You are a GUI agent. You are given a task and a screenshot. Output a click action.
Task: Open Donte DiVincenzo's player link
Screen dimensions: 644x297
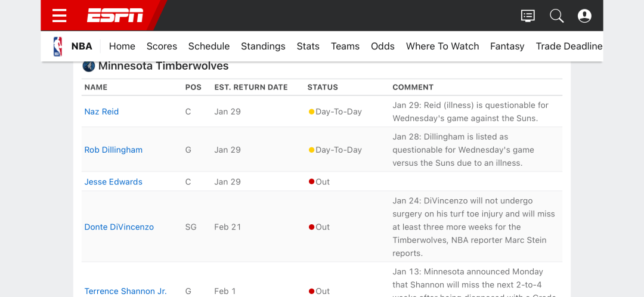coord(119,227)
